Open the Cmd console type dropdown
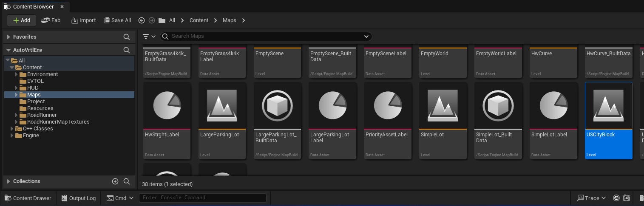Screen dimensions: 644x206 coord(120,198)
